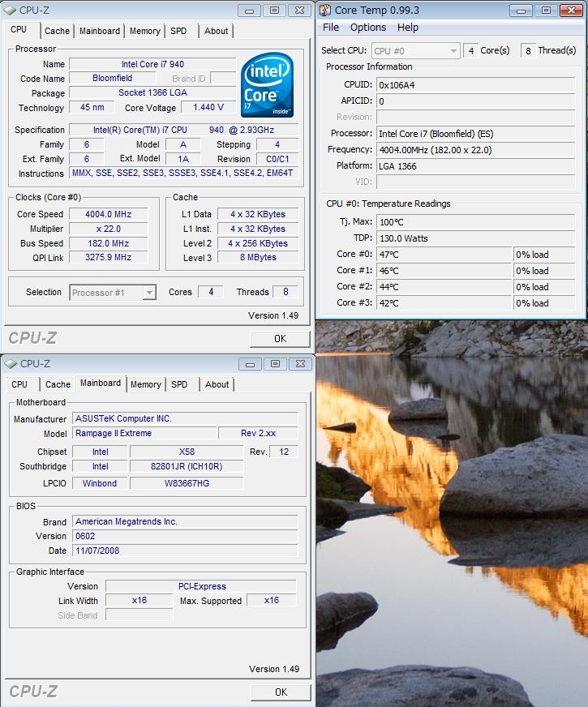Click the CPU-Z title icon in top window
The width and height of the screenshot is (588, 707).
pyautogui.click(x=10, y=10)
